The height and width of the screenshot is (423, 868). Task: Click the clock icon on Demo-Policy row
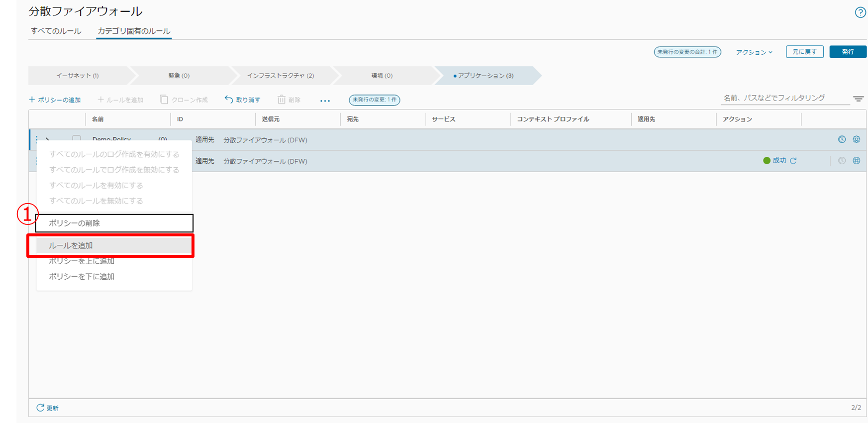click(x=842, y=140)
